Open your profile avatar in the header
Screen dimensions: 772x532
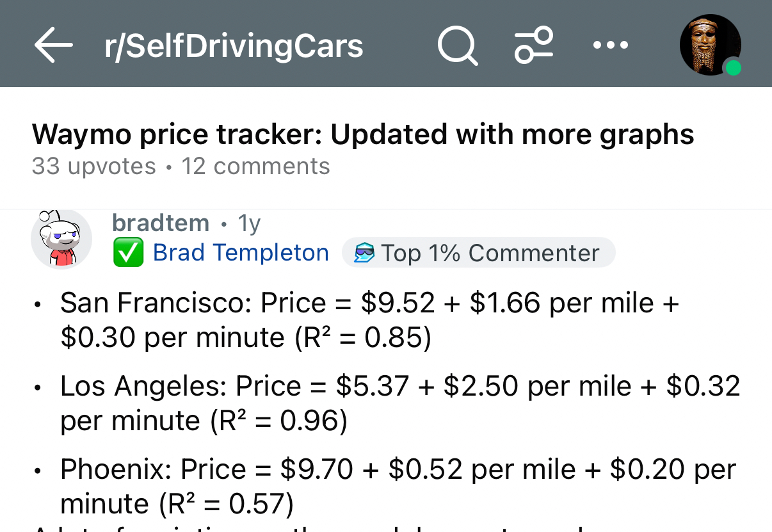709,45
